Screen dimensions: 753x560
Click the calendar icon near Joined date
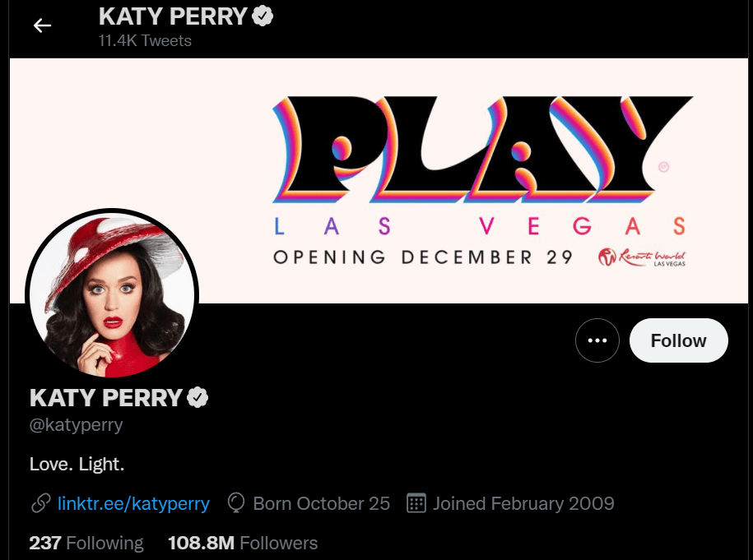coord(416,503)
